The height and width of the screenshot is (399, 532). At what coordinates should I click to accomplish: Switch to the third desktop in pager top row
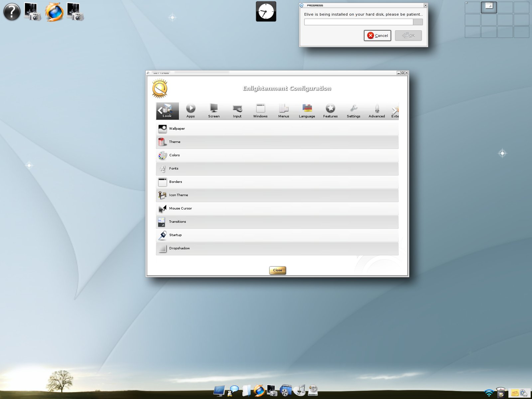(x=505, y=7)
